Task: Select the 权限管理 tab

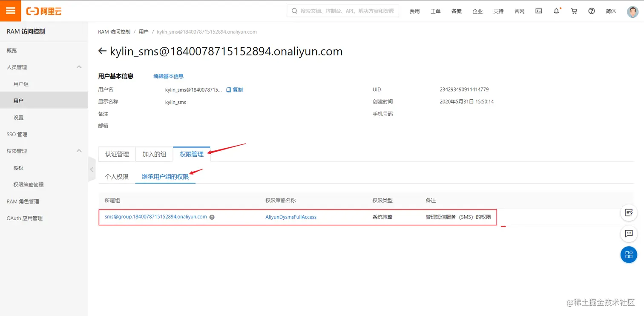Action: pos(192,154)
